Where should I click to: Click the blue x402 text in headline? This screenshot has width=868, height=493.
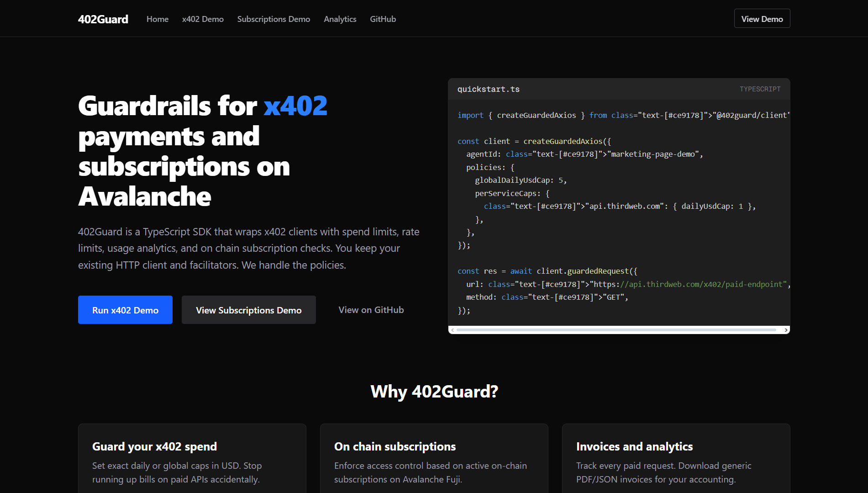coord(295,106)
